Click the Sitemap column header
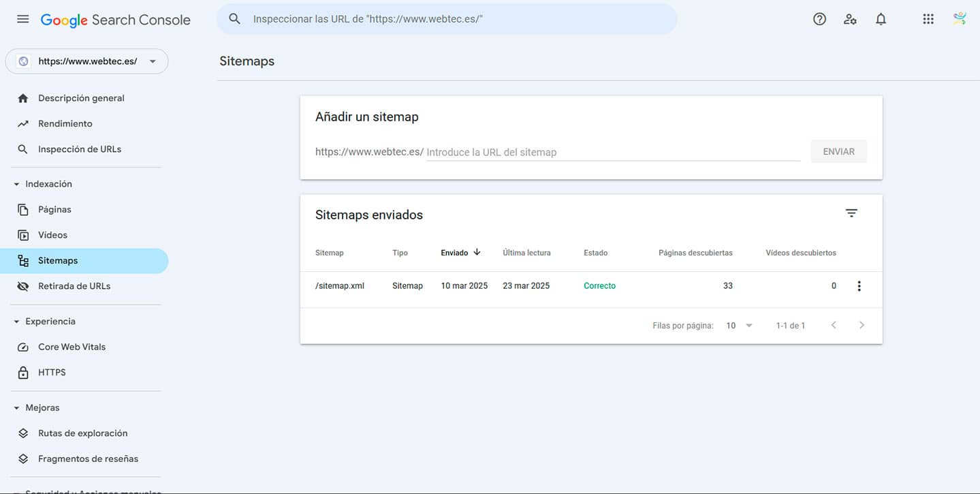980x494 pixels. click(x=330, y=253)
